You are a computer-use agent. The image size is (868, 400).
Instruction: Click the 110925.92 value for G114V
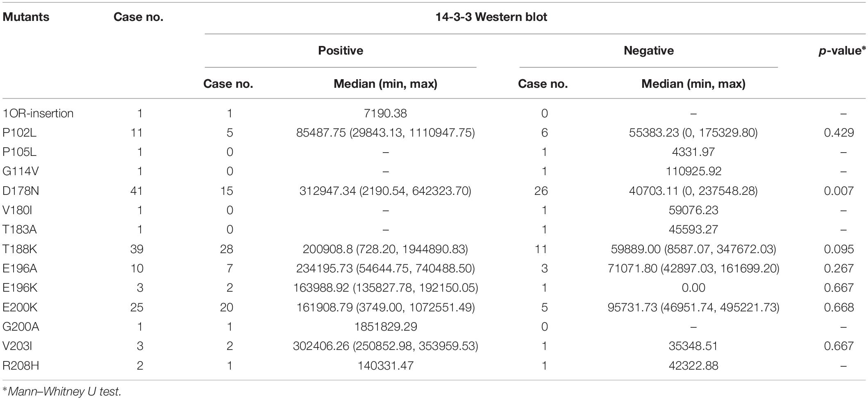click(693, 171)
